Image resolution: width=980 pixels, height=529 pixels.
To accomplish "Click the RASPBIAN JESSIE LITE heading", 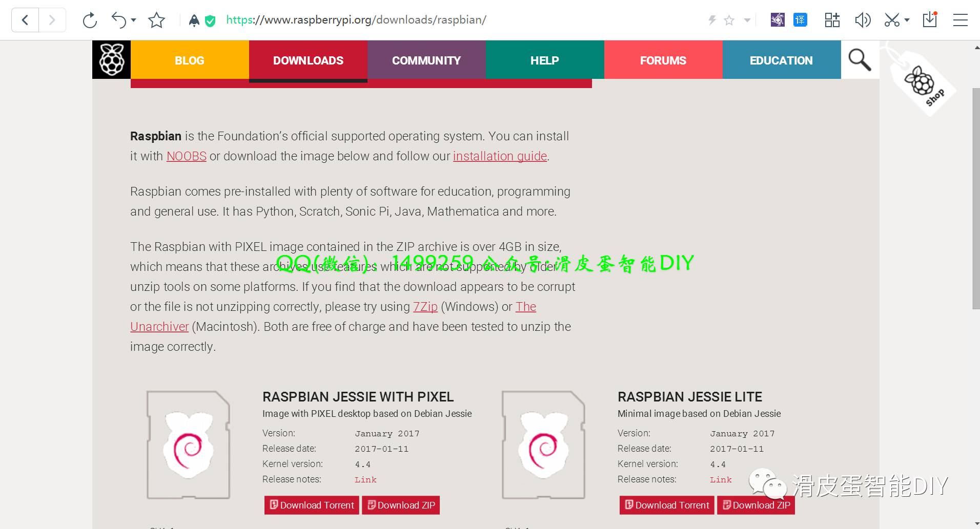I will (x=690, y=397).
